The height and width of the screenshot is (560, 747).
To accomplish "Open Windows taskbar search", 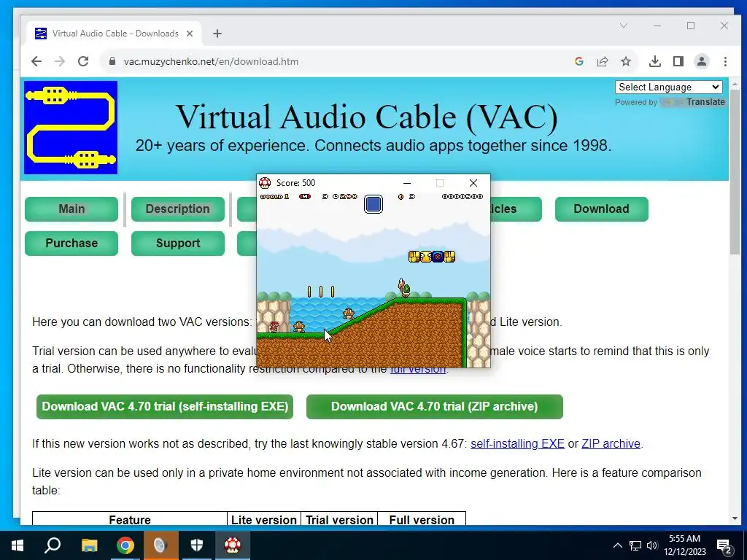I will coord(53,545).
